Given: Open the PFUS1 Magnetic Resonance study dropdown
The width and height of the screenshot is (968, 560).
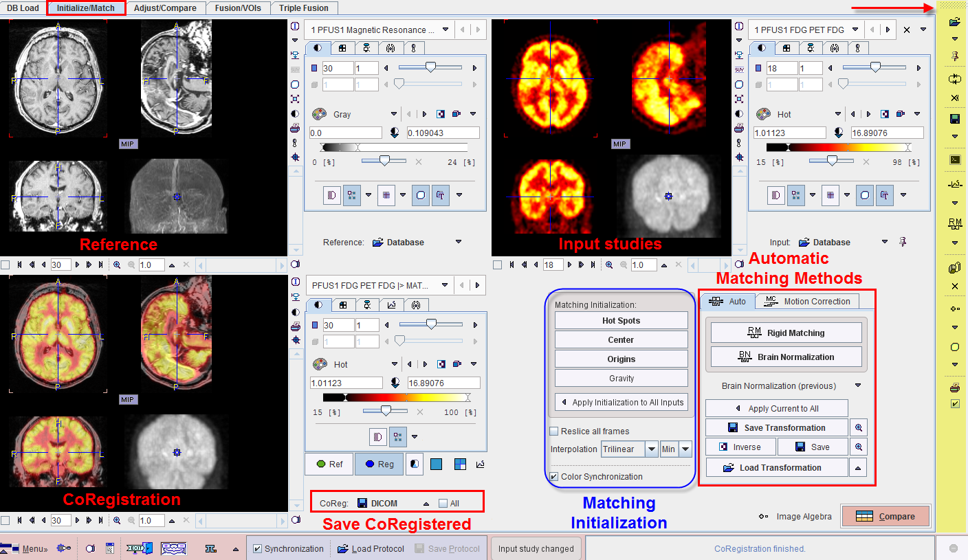Looking at the screenshot, I should click(x=445, y=30).
